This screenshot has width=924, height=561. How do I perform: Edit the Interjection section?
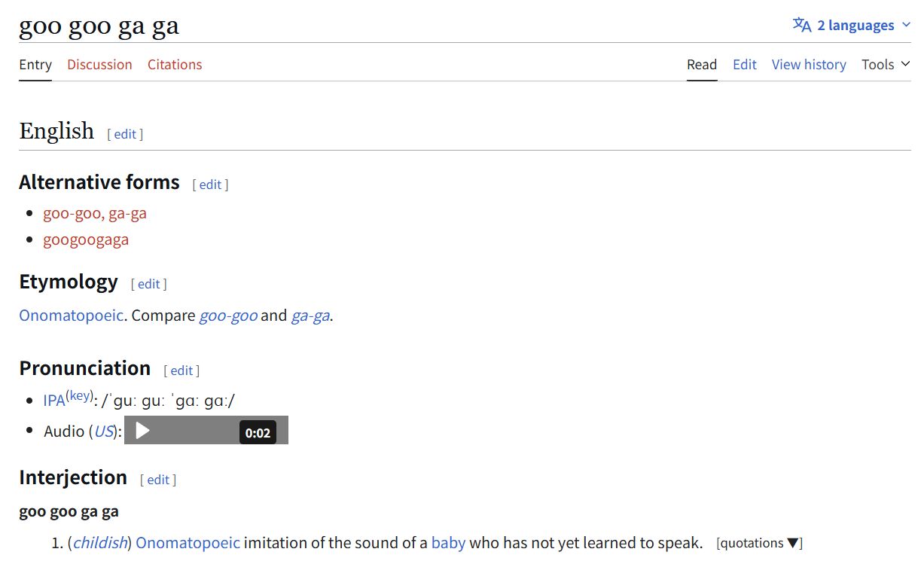tap(158, 480)
